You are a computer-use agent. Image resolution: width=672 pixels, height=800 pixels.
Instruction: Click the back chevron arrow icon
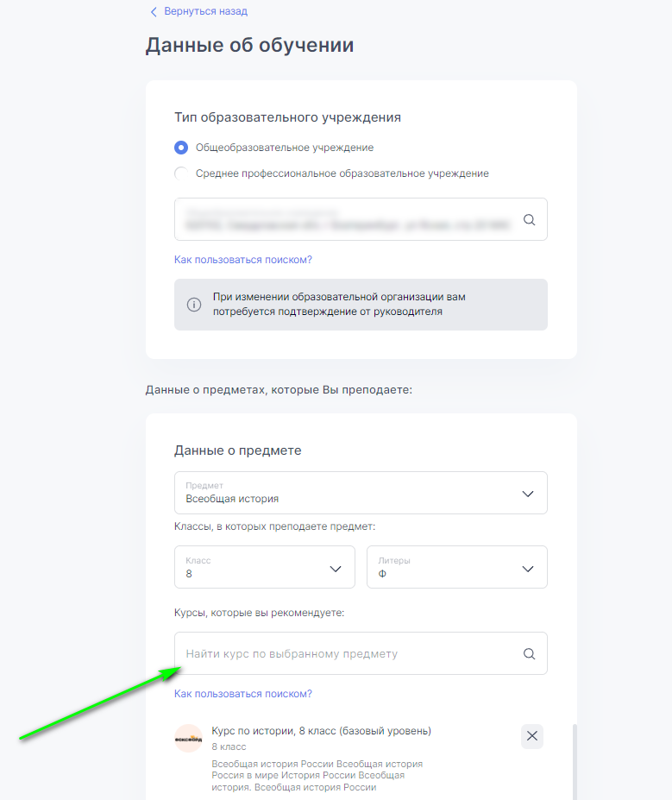coord(154,12)
